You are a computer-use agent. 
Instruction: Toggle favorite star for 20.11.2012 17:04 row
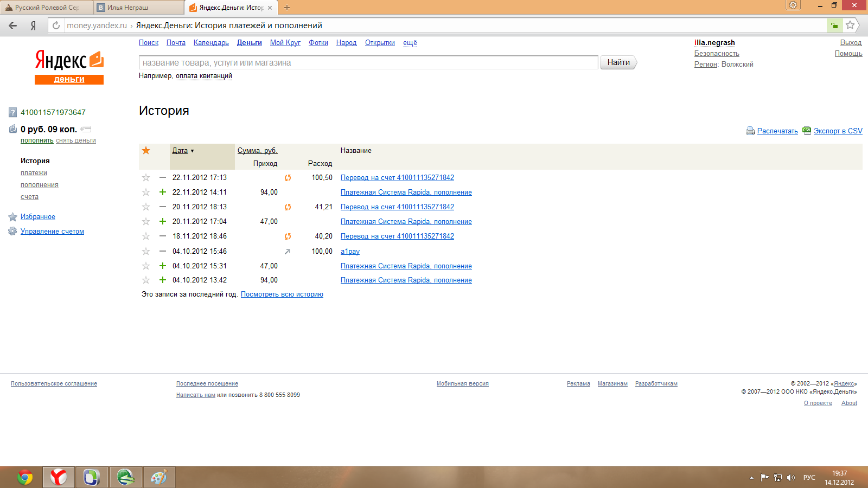point(146,221)
